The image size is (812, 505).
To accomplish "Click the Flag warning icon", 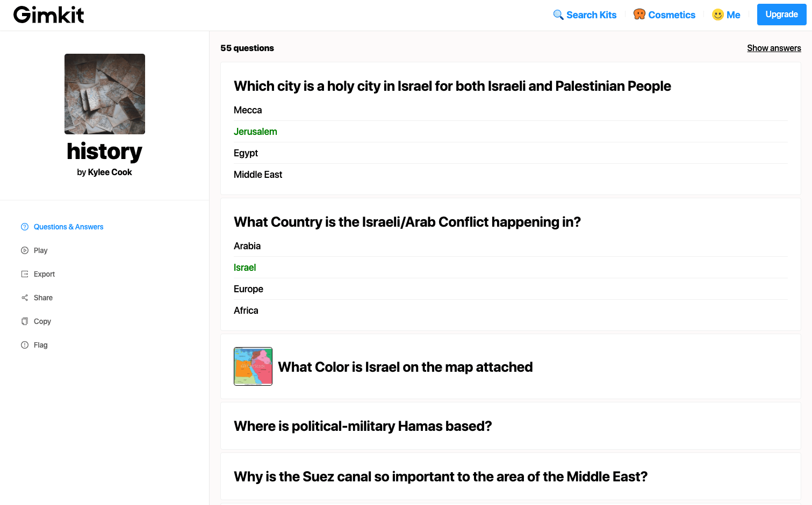I will click(x=25, y=345).
